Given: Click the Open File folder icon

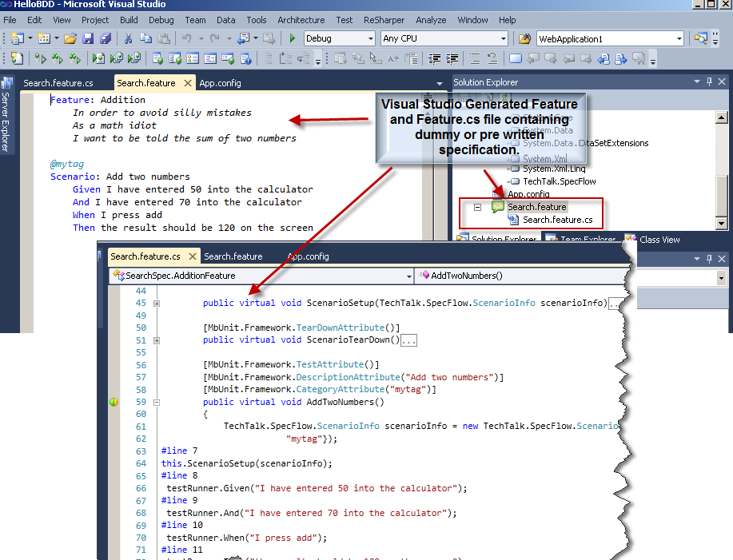Looking at the screenshot, I should coord(70,38).
